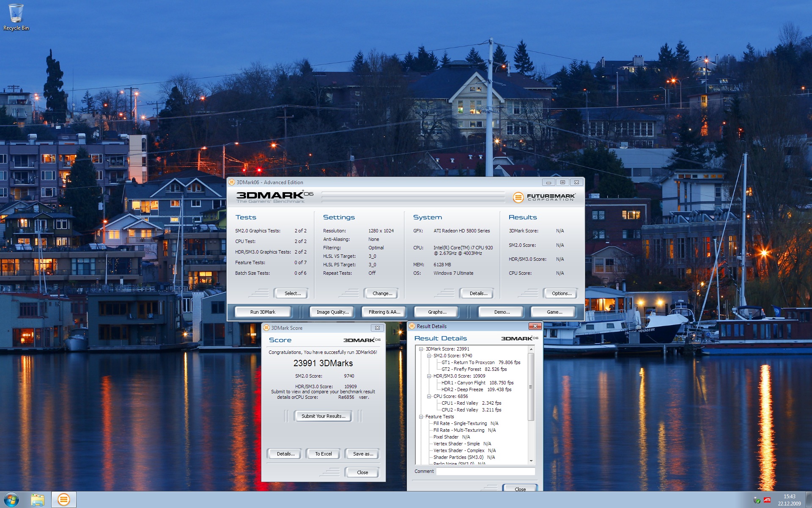Maximize the 3DMark06 Advanced Edition window
The width and height of the screenshot is (812, 508).
(562, 182)
